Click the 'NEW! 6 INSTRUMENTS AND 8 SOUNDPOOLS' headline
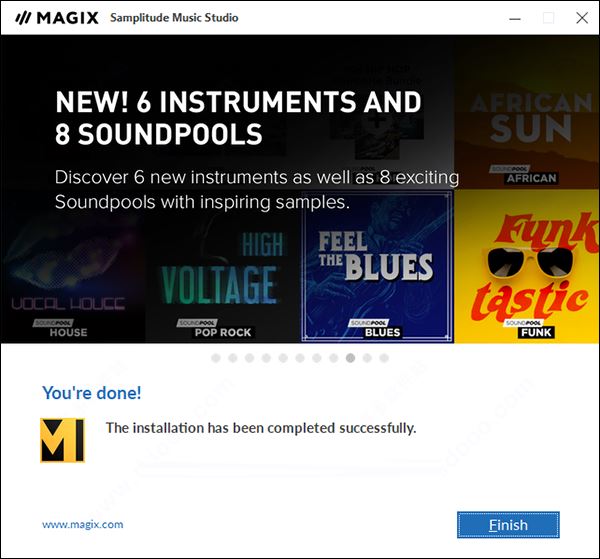This screenshot has height=559, width=600. (x=238, y=118)
